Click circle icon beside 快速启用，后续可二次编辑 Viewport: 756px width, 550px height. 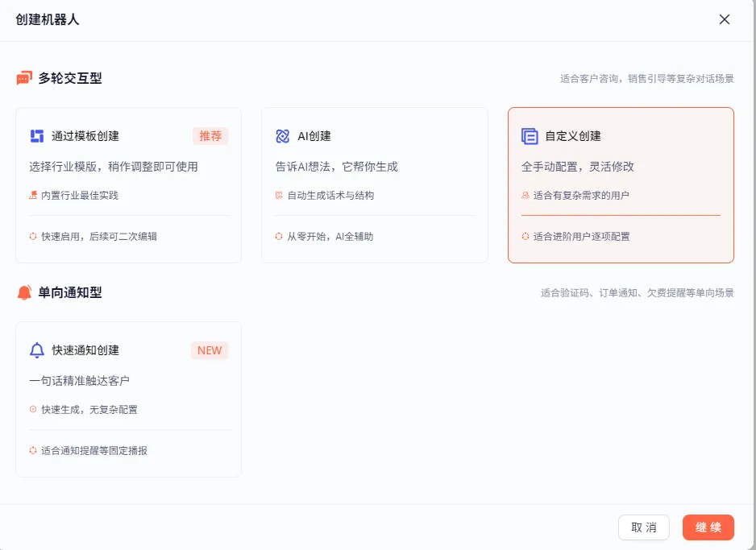coord(33,236)
